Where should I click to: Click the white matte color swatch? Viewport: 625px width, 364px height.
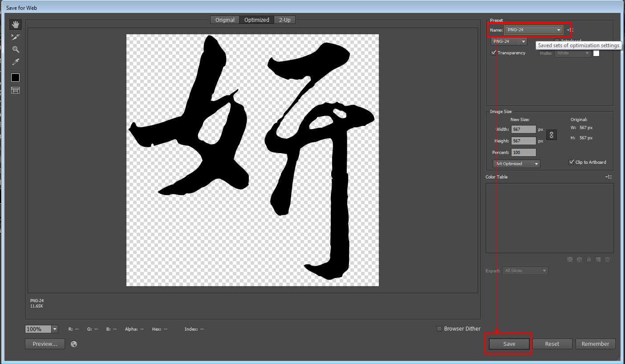597,53
